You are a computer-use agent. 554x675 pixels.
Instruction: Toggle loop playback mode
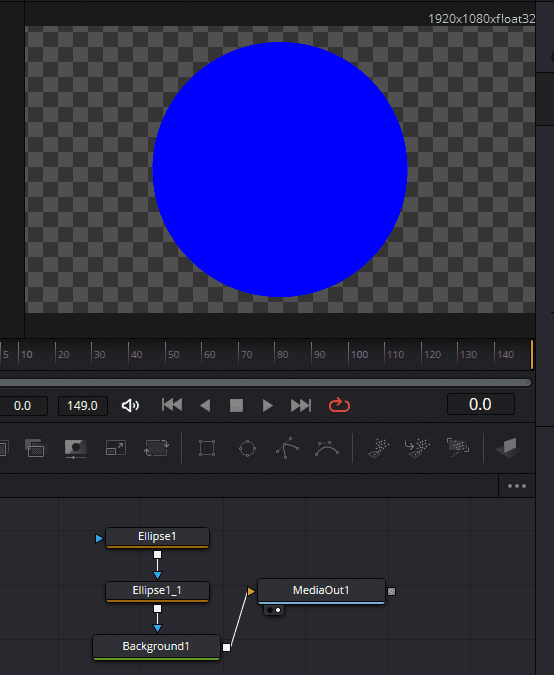click(x=339, y=405)
